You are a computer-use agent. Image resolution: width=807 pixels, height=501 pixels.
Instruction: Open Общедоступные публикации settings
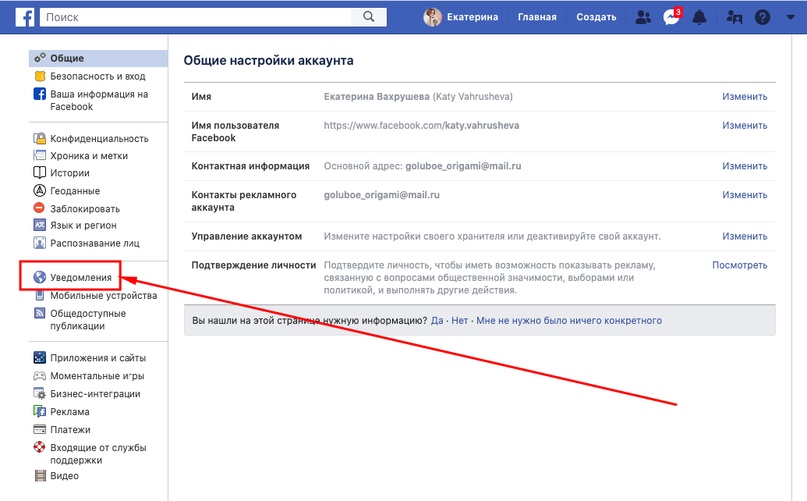88,319
